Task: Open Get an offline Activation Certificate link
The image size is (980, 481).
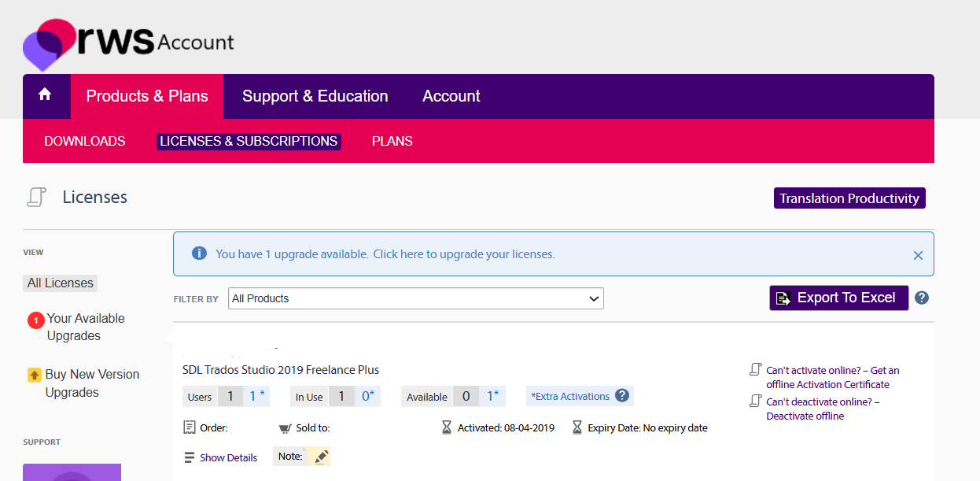Action: pos(832,377)
